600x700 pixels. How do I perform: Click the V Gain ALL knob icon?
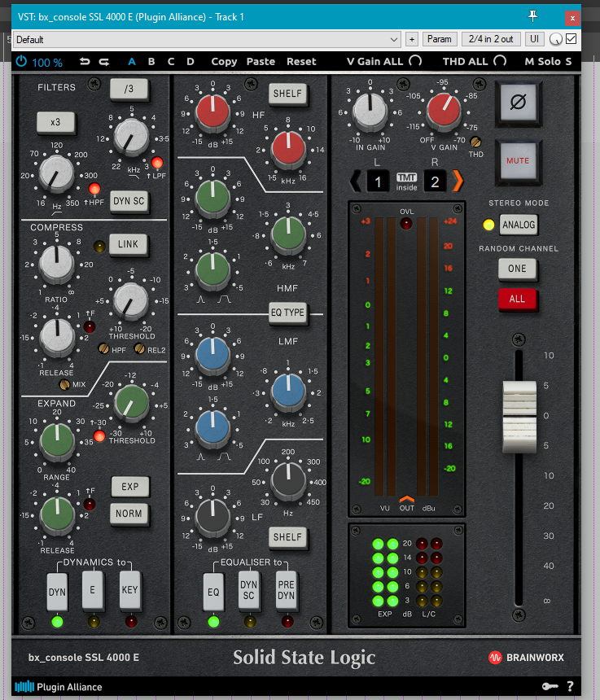(x=415, y=61)
